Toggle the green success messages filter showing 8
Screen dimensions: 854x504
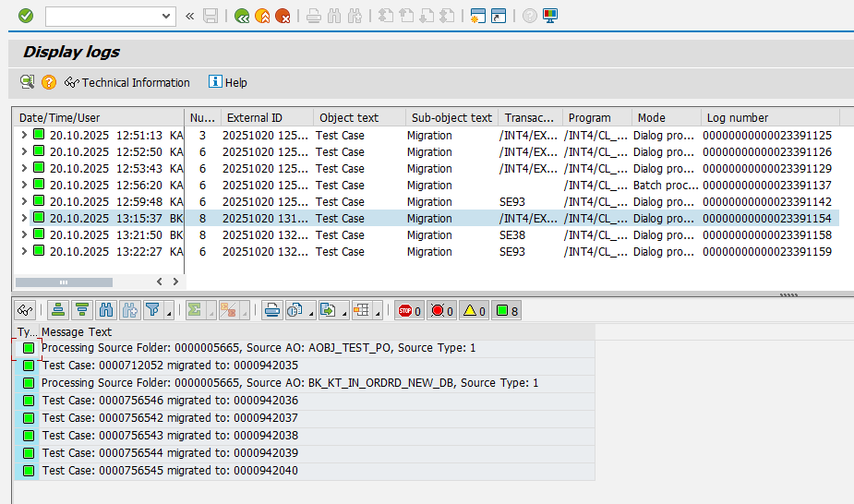point(506,311)
